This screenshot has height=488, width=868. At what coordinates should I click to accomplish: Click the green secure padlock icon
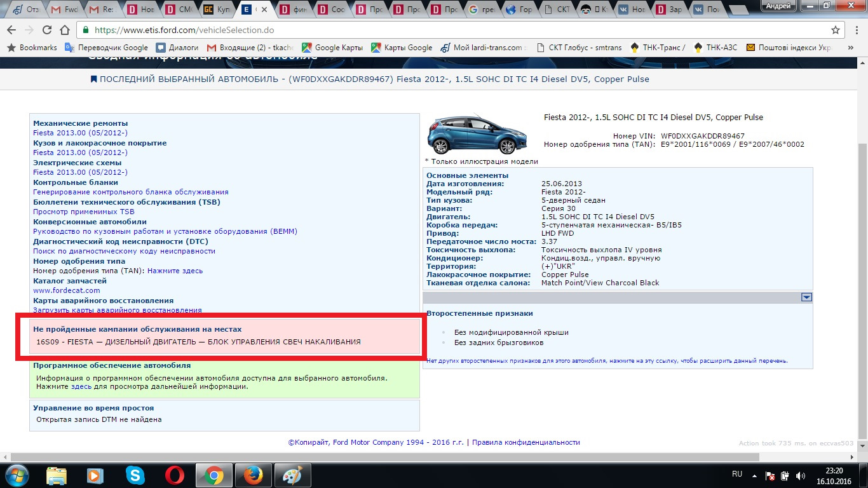(86, 30)
